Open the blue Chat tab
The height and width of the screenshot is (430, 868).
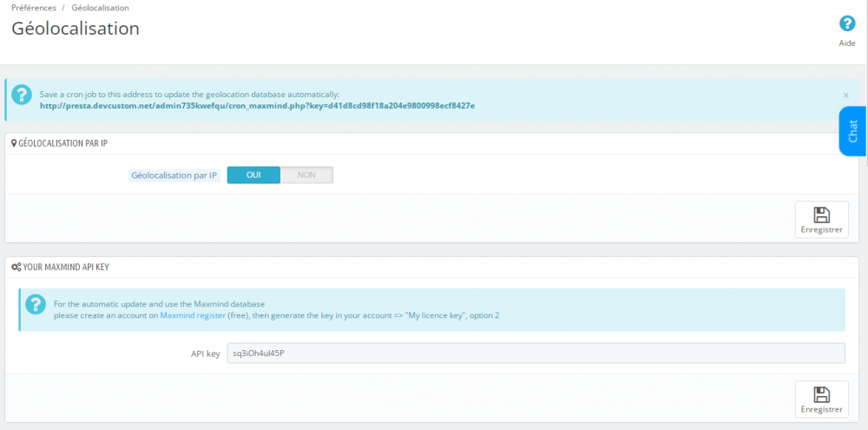tap(852, 131)
